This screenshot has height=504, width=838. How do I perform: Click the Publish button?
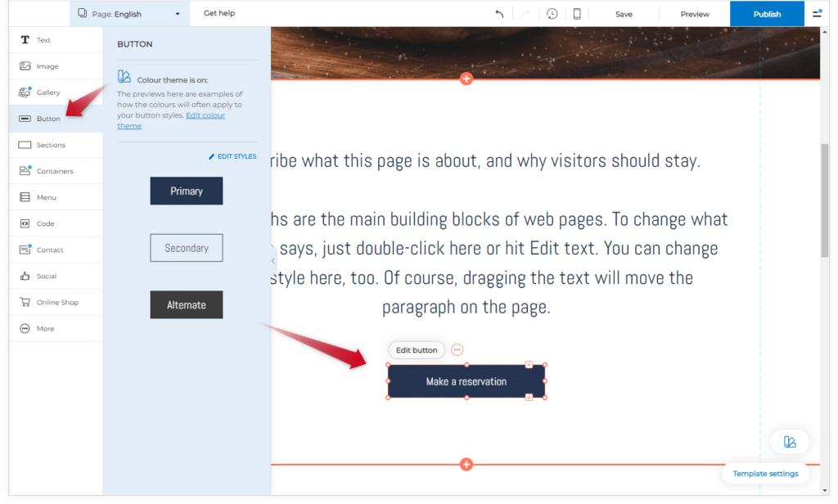(x=767, y=14)
